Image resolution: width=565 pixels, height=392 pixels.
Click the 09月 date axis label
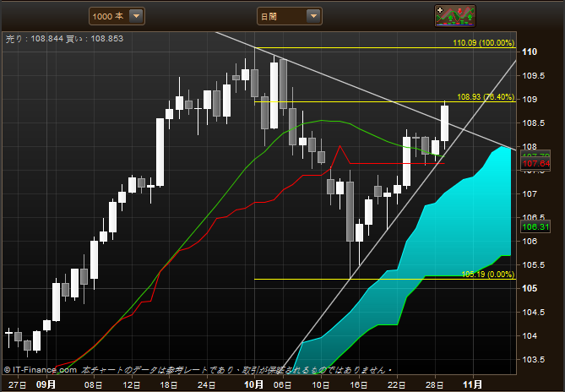[x=46, y=384]
